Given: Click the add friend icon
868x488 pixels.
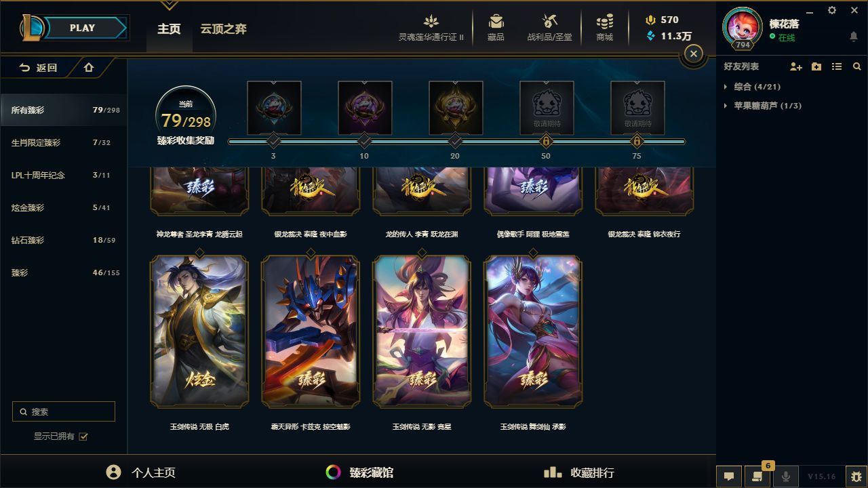Looking at the screenshot, I should [796, 66].
